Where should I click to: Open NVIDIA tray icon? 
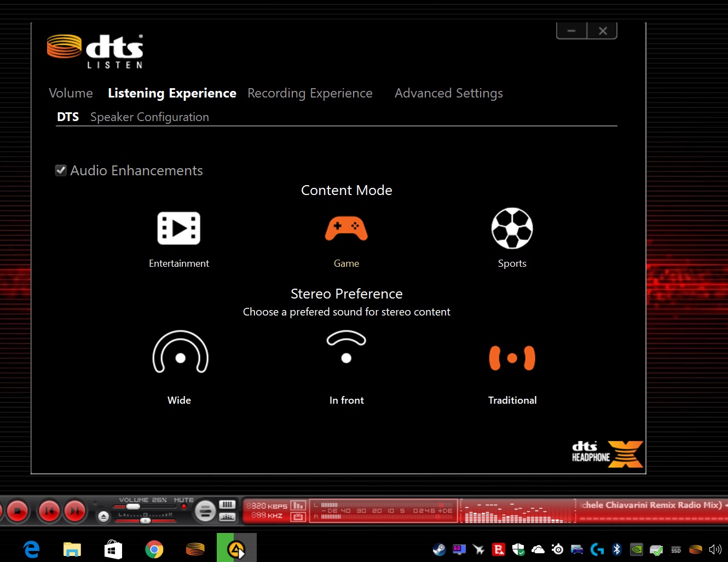[637, 549]
